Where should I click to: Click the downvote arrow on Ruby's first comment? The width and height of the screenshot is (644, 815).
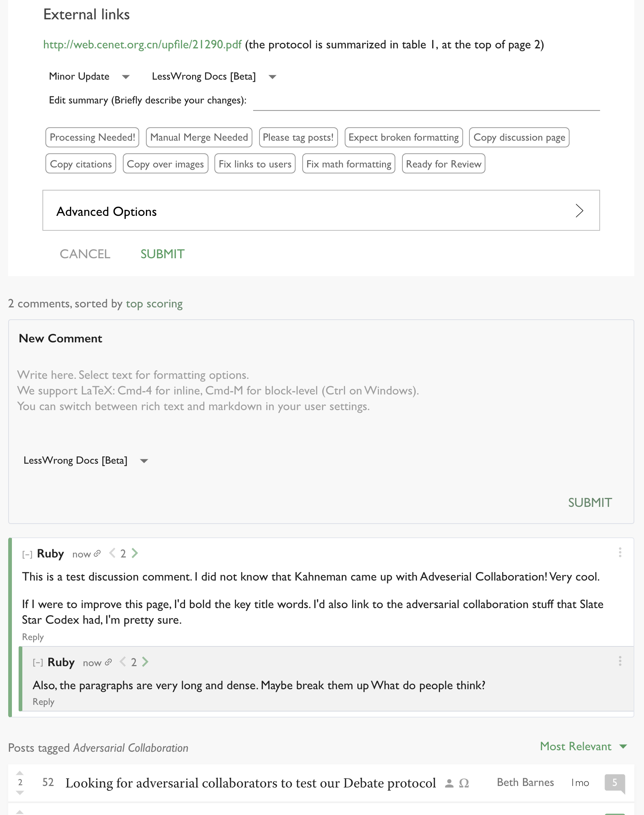click(112, 553)
